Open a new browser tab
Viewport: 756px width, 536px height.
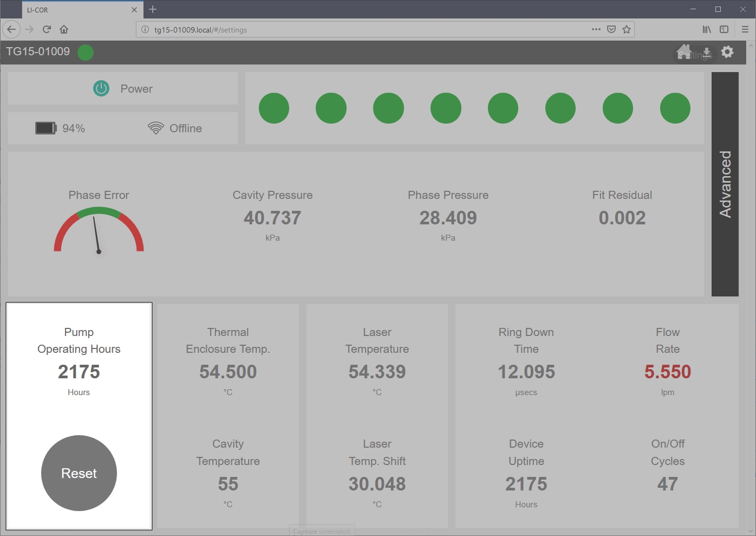coord(153,10)
